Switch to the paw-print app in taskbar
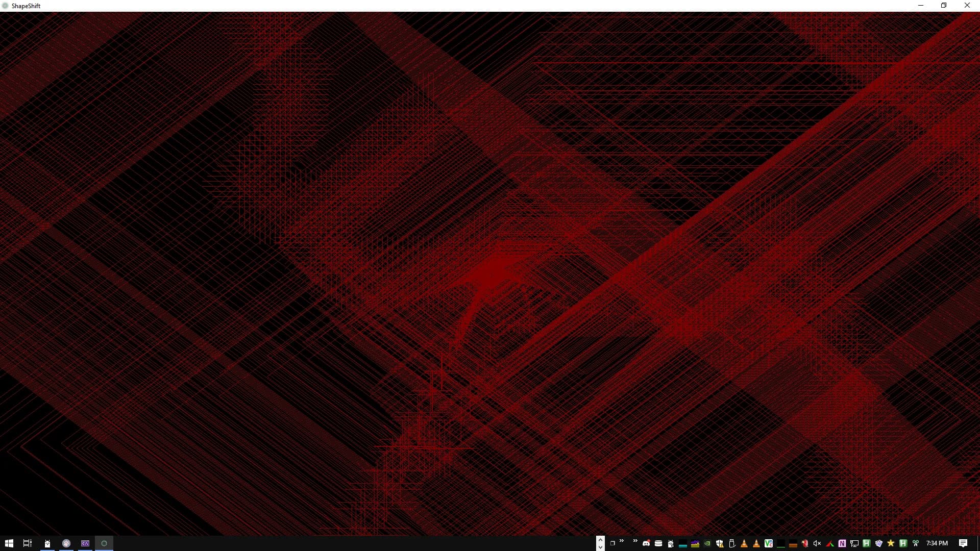The image size is (980, 551). pos(66,543)
